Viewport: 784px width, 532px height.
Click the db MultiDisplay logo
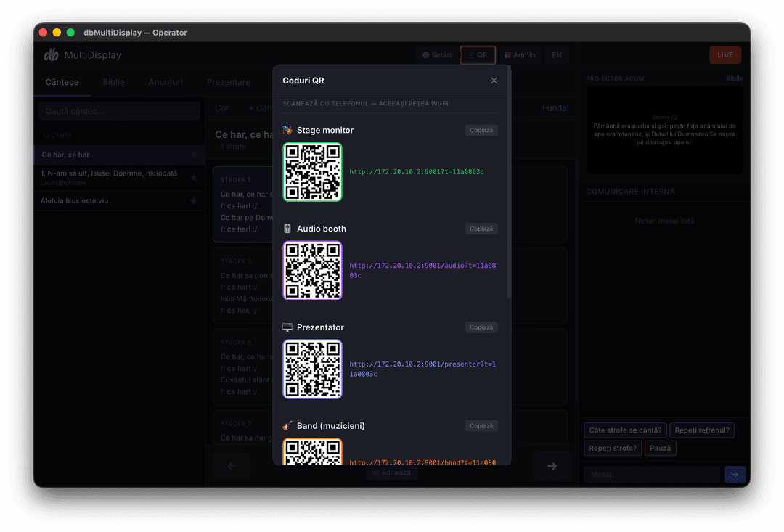click(83, 55)
